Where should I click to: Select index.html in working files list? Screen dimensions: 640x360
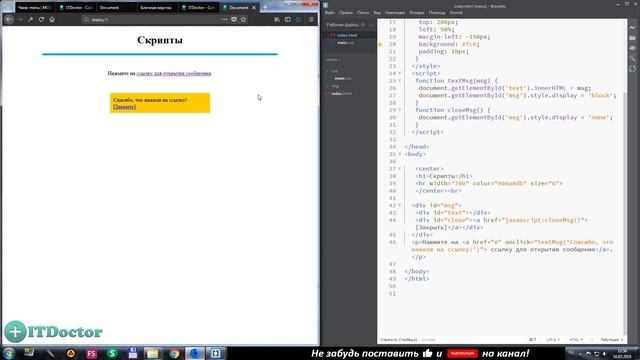click(x=347, y=35)
